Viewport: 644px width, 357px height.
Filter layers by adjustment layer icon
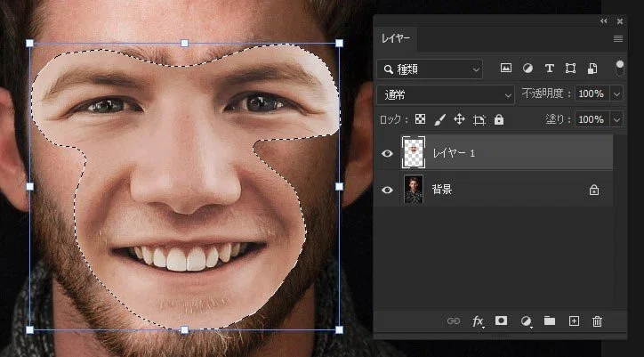point(527,69)
